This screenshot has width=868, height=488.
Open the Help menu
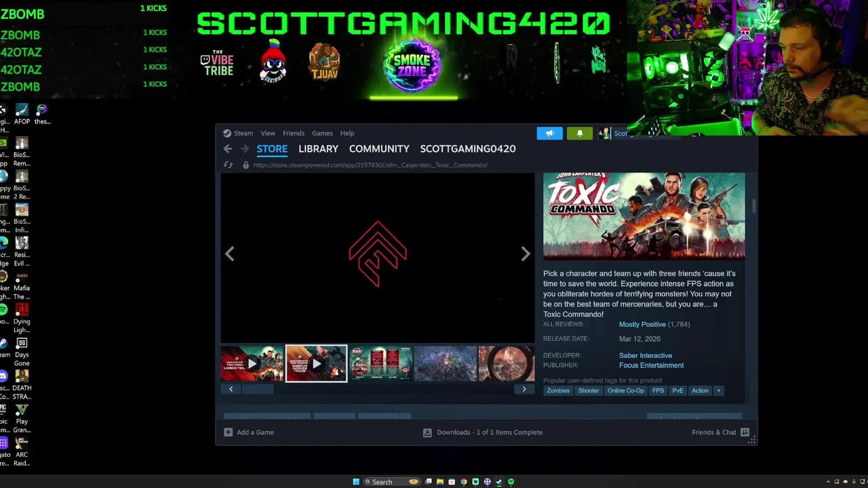coord(347,134)
